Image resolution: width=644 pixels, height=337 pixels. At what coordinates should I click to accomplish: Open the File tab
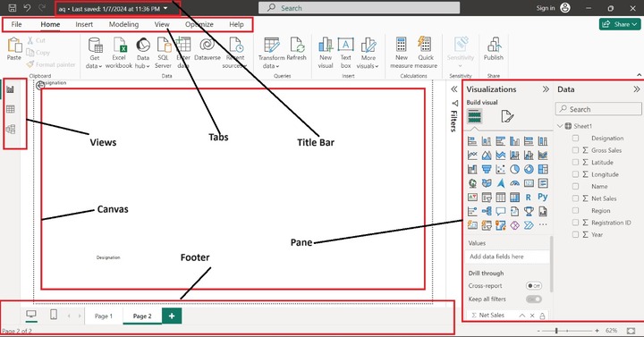(x=16, y=24)
